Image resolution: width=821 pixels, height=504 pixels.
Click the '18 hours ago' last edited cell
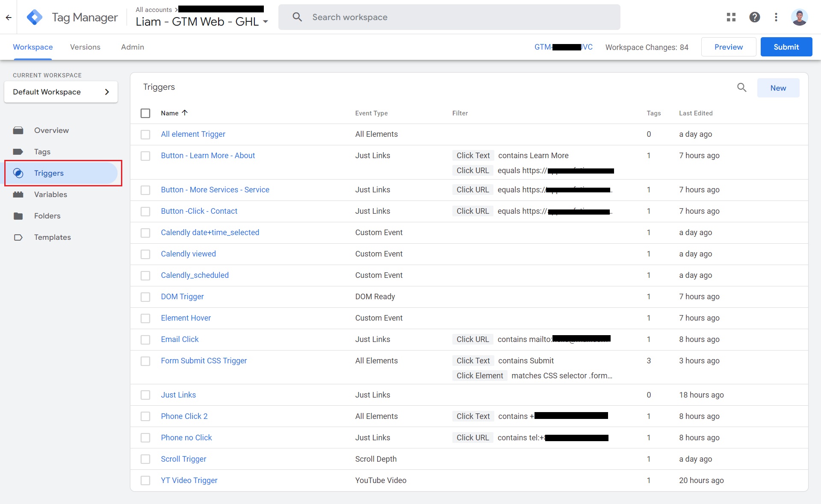(701, 395)
